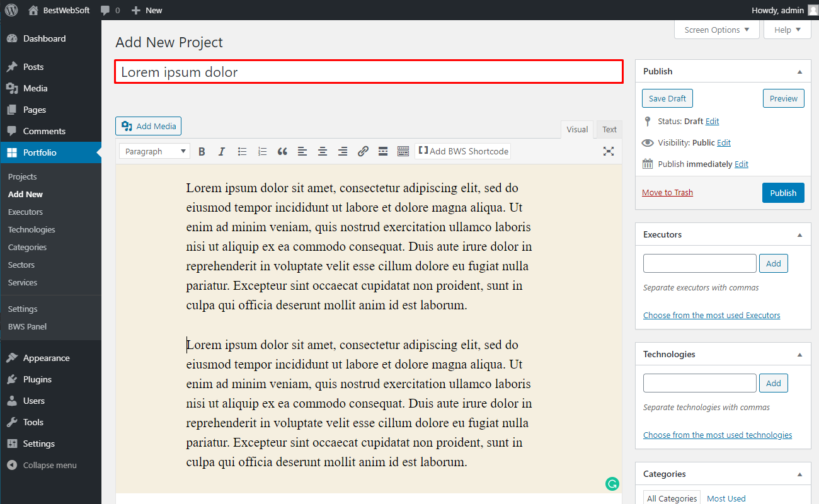Click the blue Publish button
819x504 pixels.
783,193
